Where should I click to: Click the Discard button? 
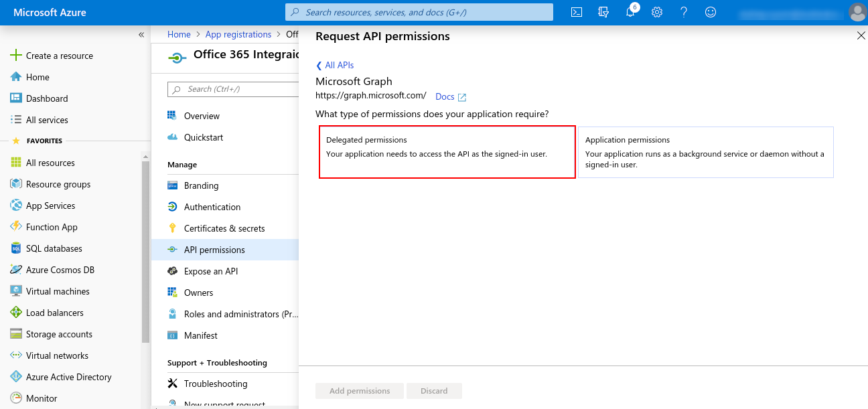(x=434, y=391)
